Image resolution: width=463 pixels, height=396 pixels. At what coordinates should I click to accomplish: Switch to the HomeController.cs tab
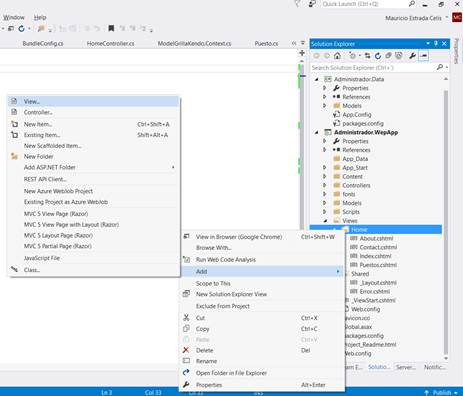(110, 44)
